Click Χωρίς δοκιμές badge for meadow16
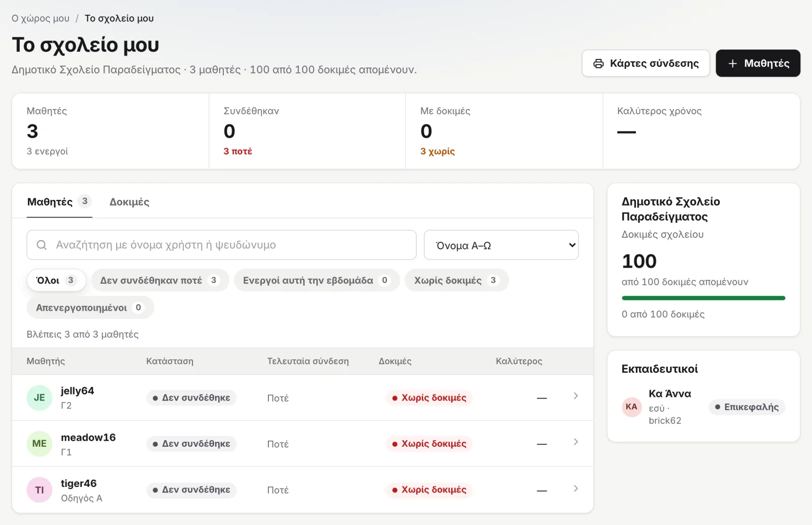812x525 pixels. coord(429,444)
